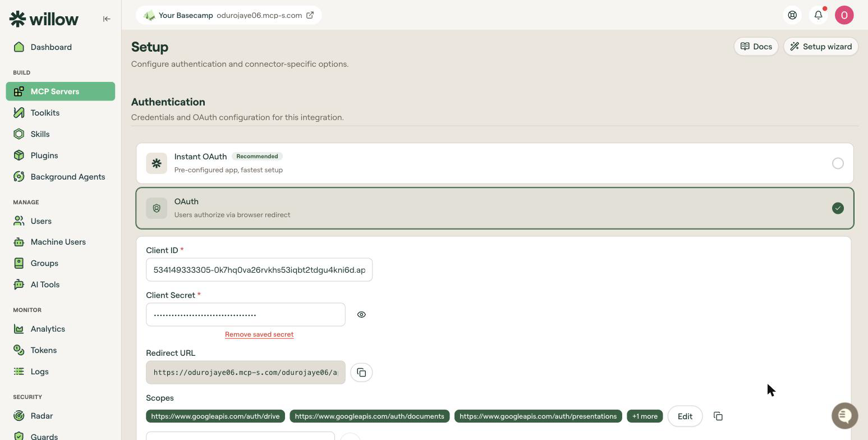Click the googleapis auth/presentations scope tag
This screenshot has width=868, height=440.
tap(538, 416)
